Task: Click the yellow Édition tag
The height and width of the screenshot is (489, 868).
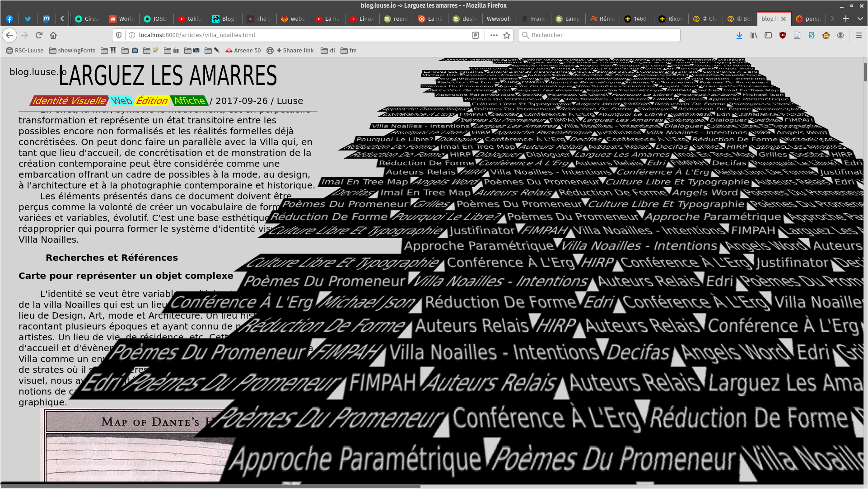Action: (152, 101)
